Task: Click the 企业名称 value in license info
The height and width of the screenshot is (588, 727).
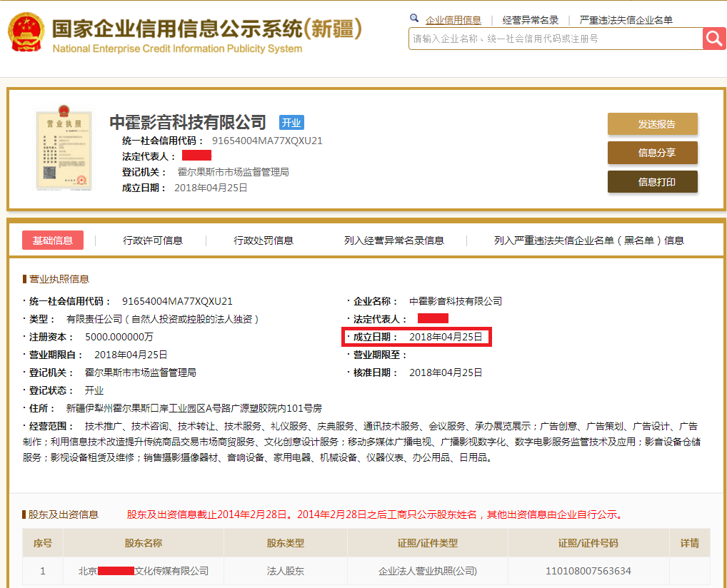Action: (x=456, y=301)
